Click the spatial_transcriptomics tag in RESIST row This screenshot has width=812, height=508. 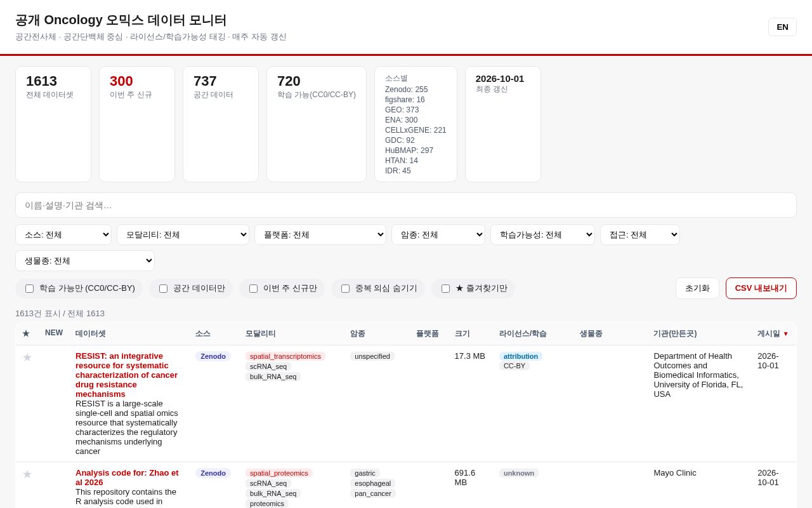(285, 356)
